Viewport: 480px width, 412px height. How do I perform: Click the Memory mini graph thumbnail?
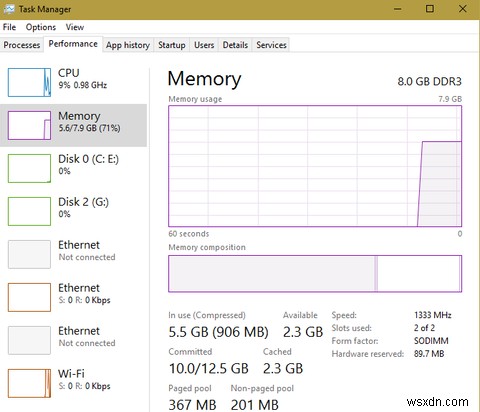pyautogui.click(x=29, y=125)
